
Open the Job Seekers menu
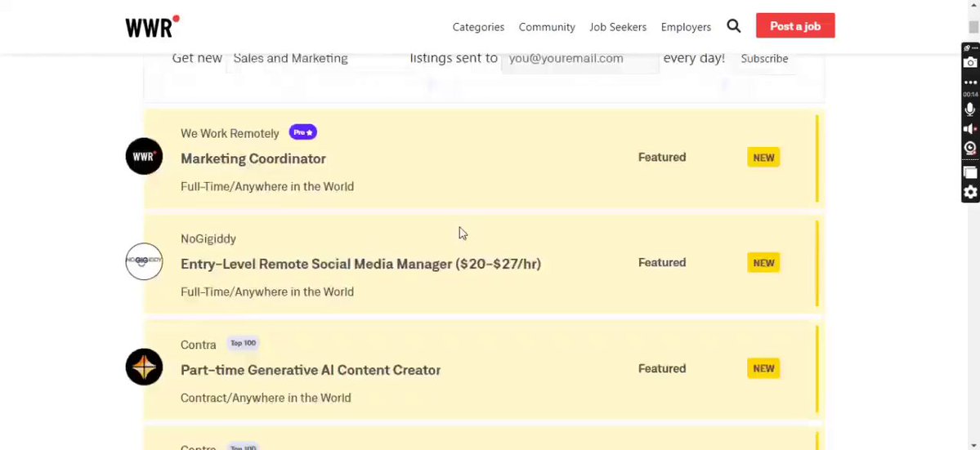(618, 27)
